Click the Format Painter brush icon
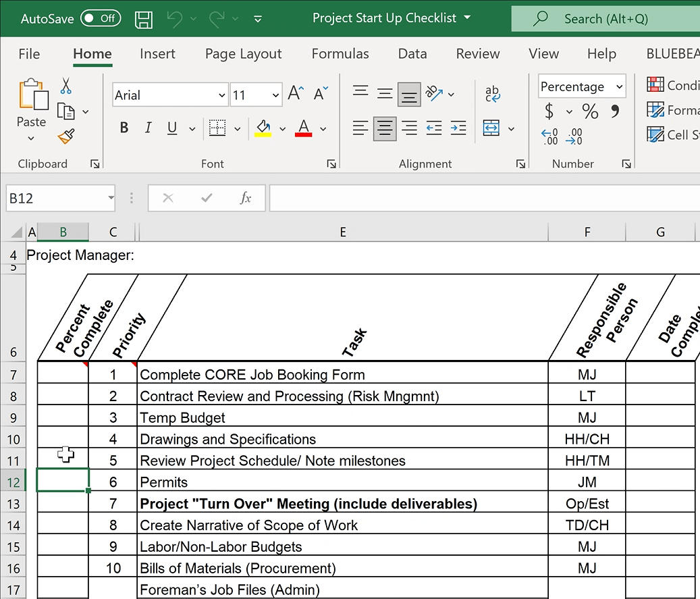 (x=65, y=137)
